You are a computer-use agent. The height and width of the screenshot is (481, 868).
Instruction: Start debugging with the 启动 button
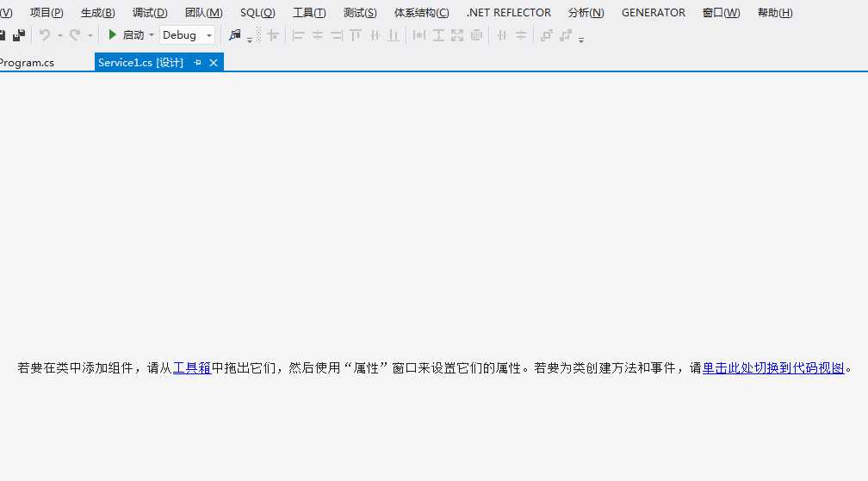pos(125,34)
